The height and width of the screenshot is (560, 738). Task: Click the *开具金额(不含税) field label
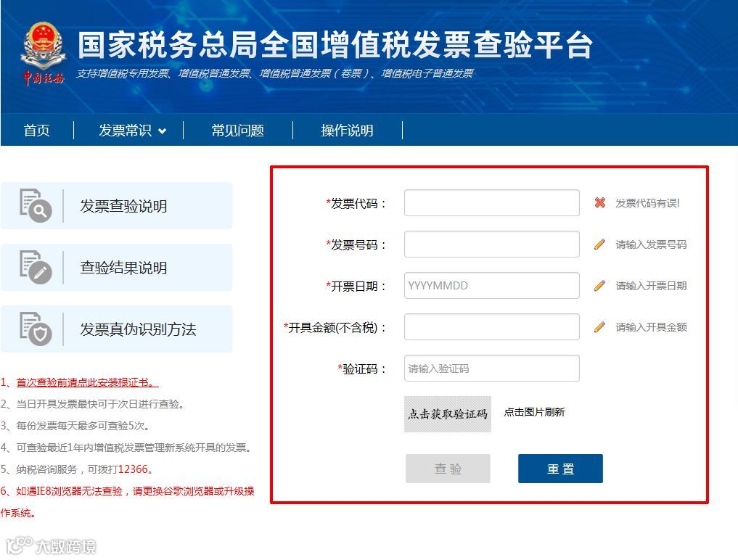pyautogui.click(x=335, y=328)
